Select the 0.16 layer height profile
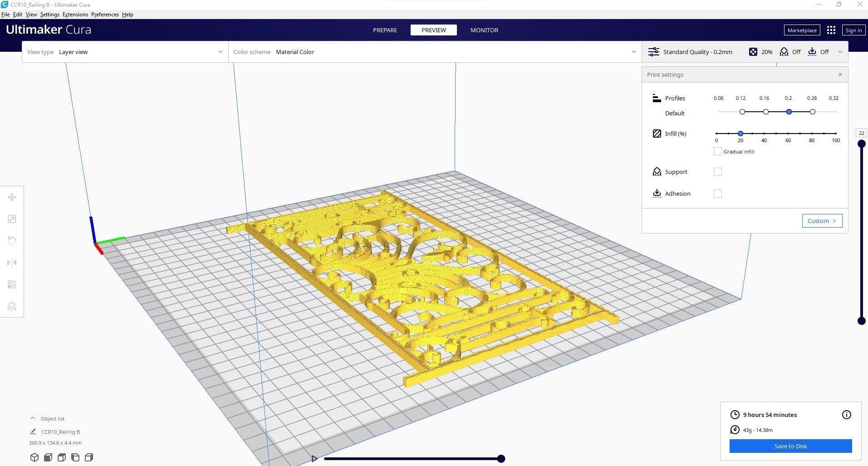 [765, 112]
